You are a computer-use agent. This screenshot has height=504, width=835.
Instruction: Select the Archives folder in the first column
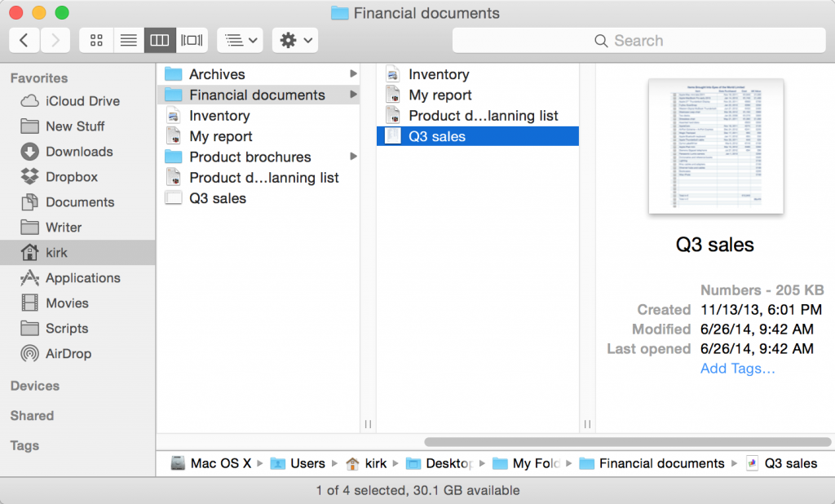click(x=258, y=74)
